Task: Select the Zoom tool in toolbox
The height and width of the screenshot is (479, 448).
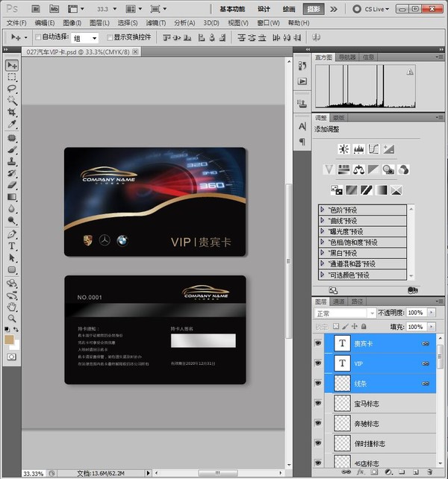Action: (12, 319)
